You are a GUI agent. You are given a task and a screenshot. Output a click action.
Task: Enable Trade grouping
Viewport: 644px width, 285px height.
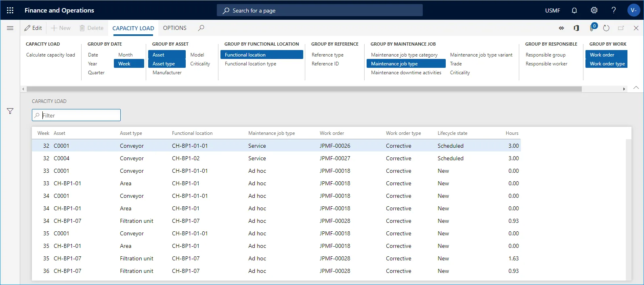click(x=456, y=64)
